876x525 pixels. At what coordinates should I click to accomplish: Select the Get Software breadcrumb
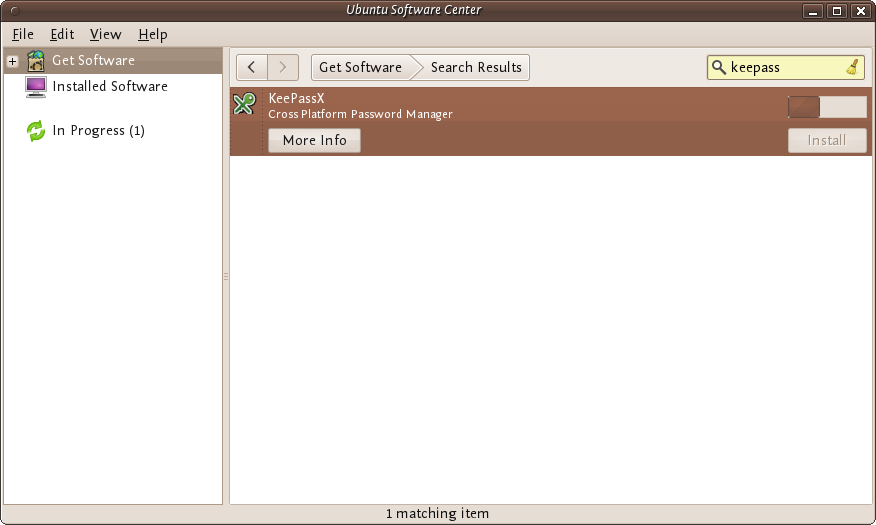click(x=360, y=67)
